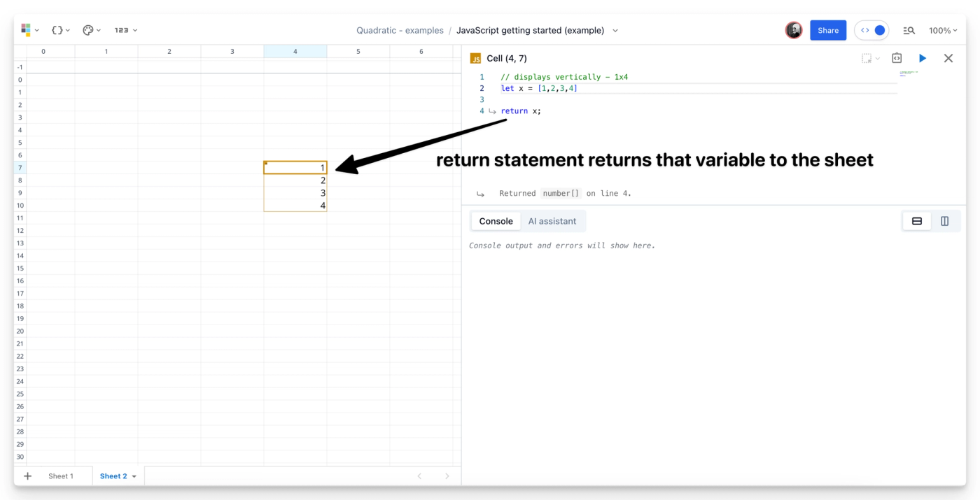Image resolution: width=980 pixels, height=500 pixels.
Task: Select the vertical split panel layout
Action: pyautogui.click(x=944, y=221)
